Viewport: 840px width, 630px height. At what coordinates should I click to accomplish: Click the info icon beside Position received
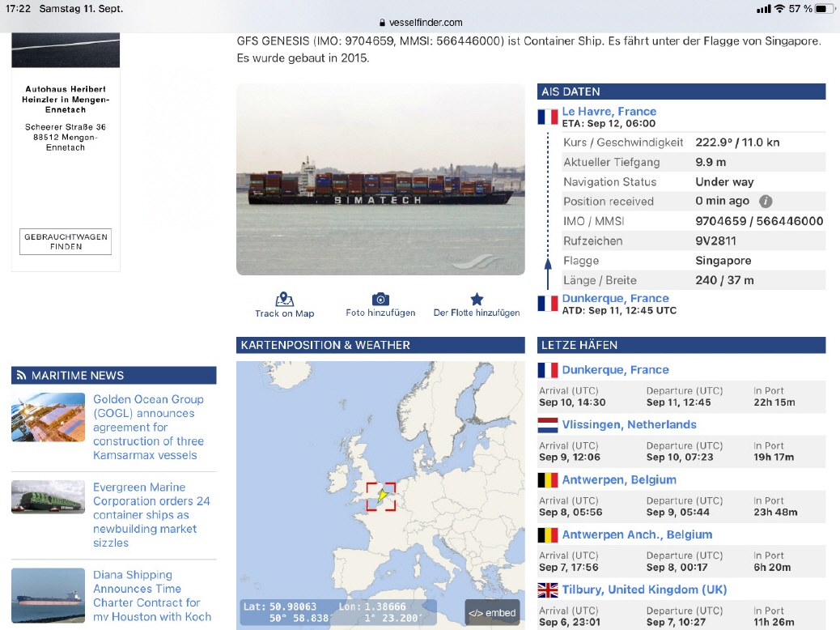click(766, 202)
